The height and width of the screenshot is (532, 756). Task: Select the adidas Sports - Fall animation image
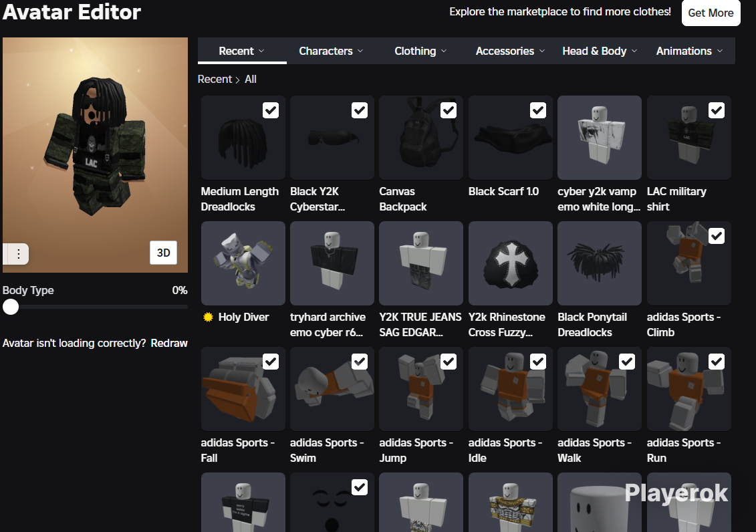pos(243,389)
